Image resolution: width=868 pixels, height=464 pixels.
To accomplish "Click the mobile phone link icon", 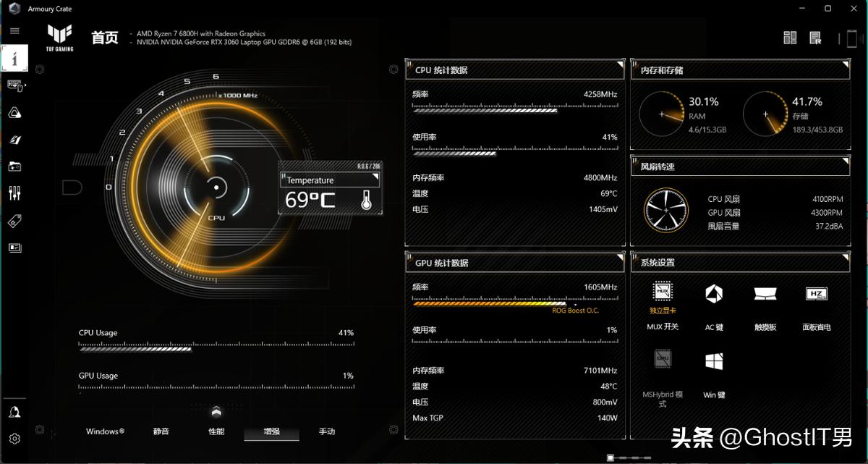I will tap(852, 38).
